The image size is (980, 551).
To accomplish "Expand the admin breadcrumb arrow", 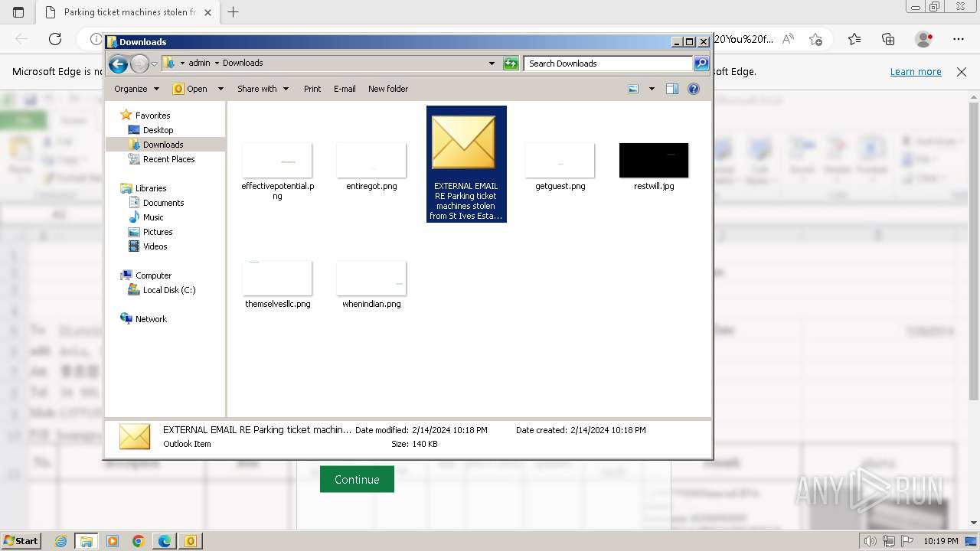I will tap(217, 64).
